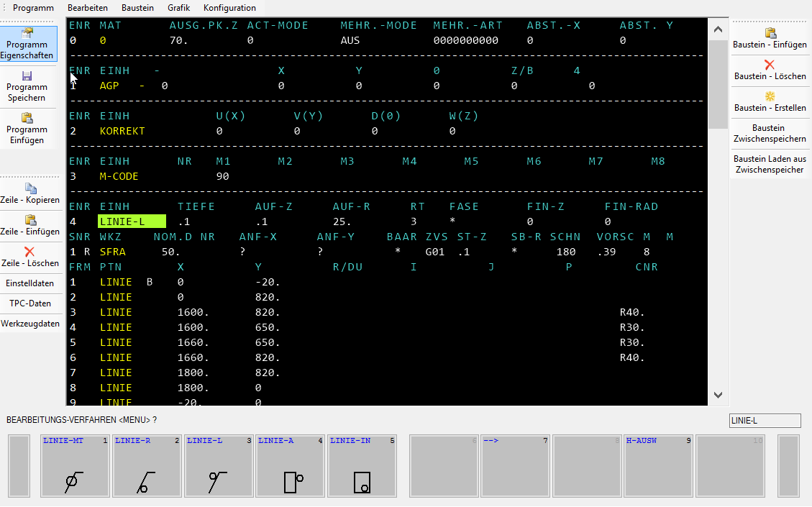Click the VORSC value .39
812x507 pixels.
pos(606,252)
